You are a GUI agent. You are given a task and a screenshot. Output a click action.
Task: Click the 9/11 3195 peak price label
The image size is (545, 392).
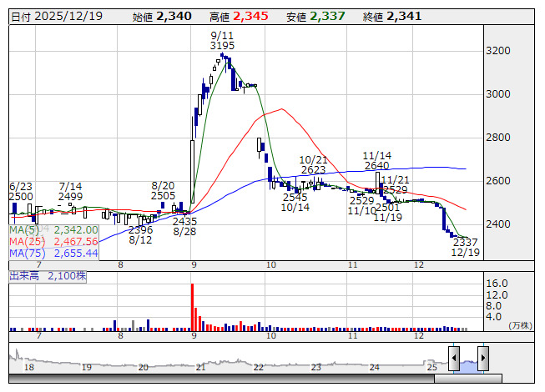(222, 41)
